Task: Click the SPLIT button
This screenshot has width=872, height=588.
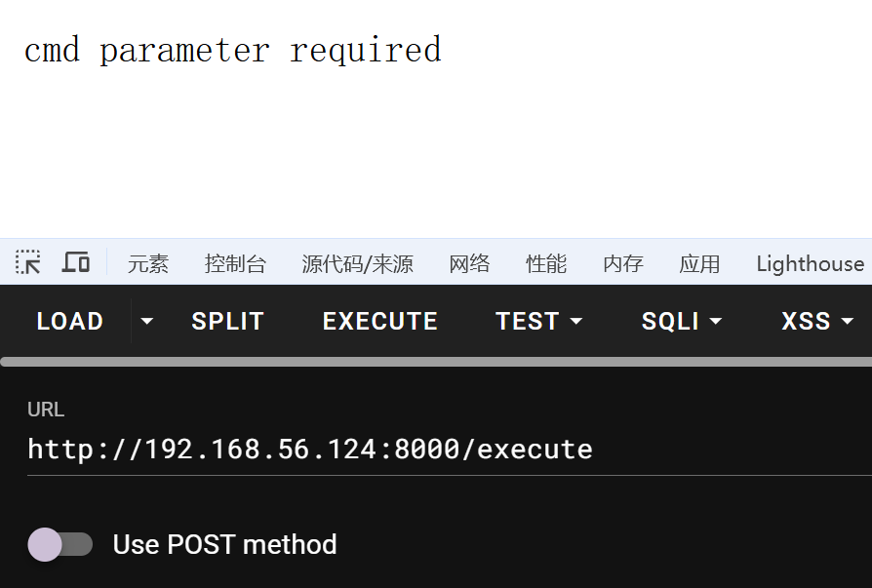Action: (x=228, y=321)
